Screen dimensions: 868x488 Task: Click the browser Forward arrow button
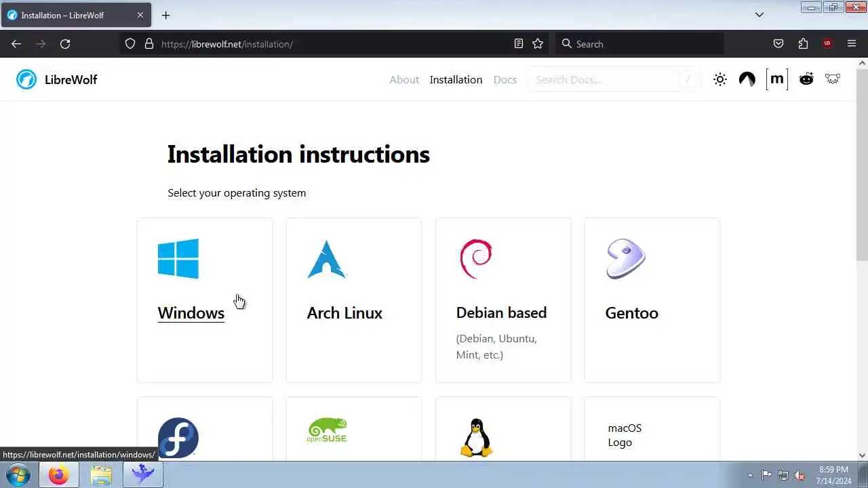(x=41, y=43)
